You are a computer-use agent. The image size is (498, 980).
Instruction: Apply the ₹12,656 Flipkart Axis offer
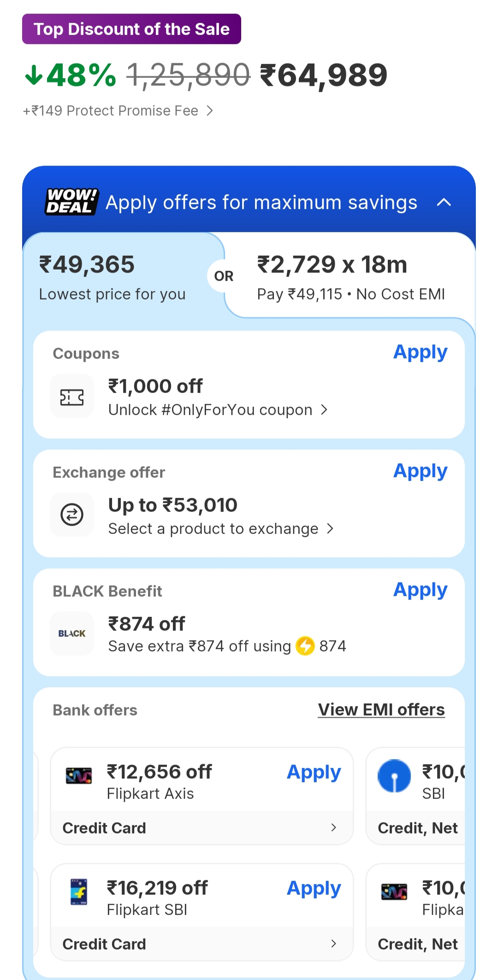[314, 772]
